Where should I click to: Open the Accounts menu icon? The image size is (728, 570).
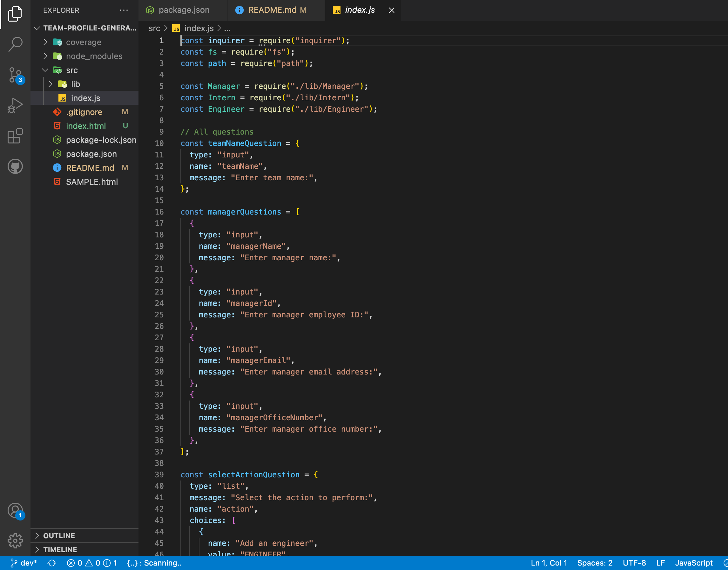[x=15, y=511]
